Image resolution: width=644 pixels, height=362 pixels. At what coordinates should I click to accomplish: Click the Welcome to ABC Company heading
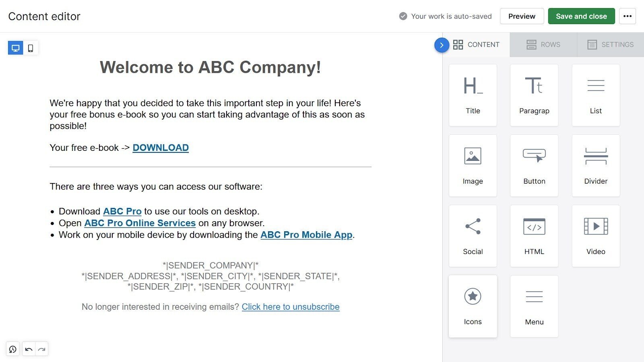pos(211,67)
